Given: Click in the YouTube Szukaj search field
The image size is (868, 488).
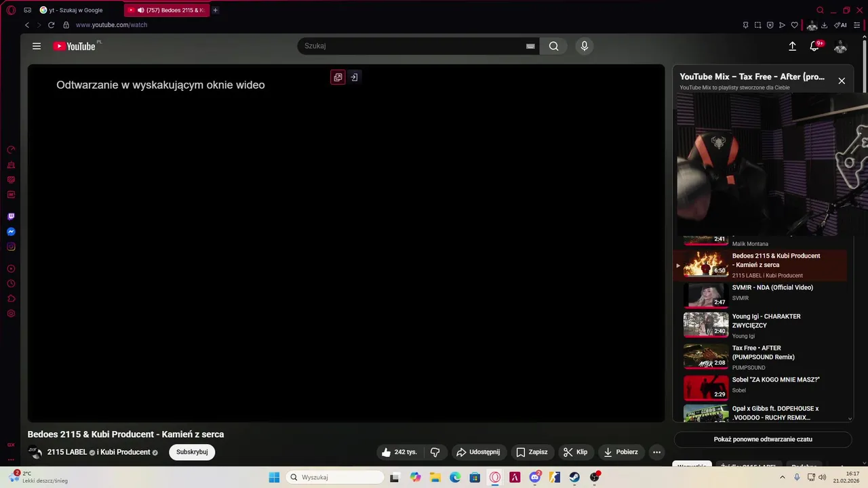Looking at the screenshot, I should (x=412, y=46).
